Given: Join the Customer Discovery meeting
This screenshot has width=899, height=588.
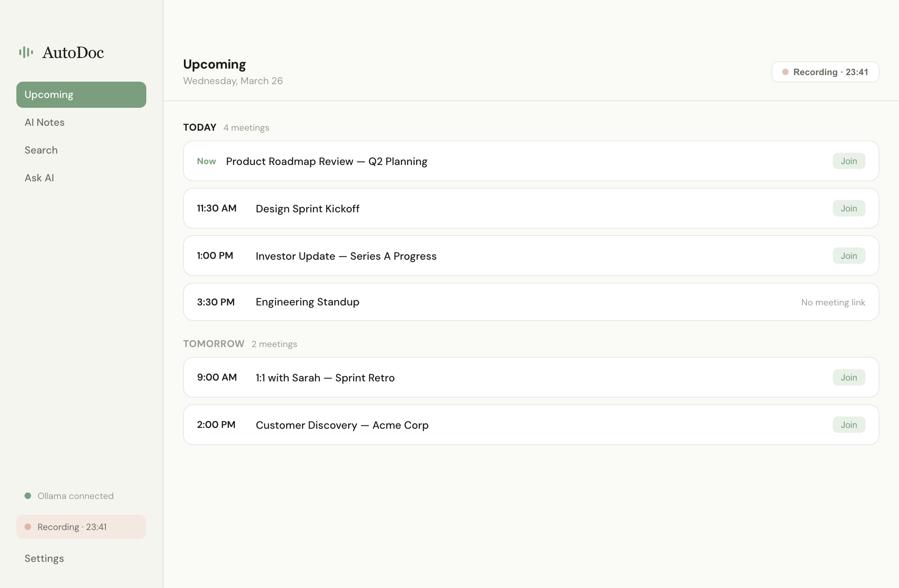Looking at the screenshot, I should 849,425.
